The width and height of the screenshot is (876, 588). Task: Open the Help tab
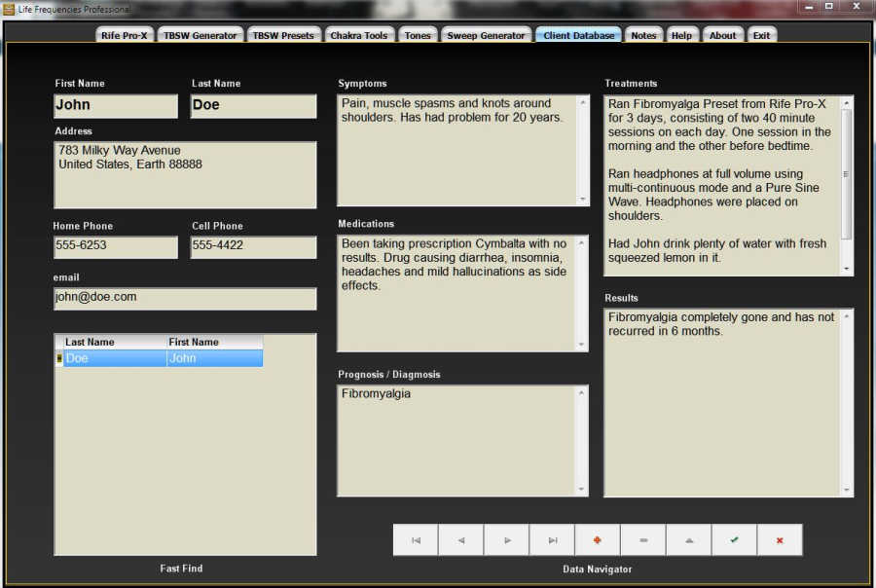[681, 35]
